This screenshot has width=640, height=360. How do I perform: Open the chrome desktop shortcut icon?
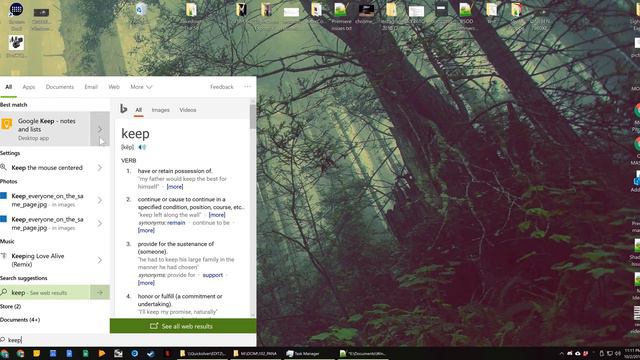point(366,14)
